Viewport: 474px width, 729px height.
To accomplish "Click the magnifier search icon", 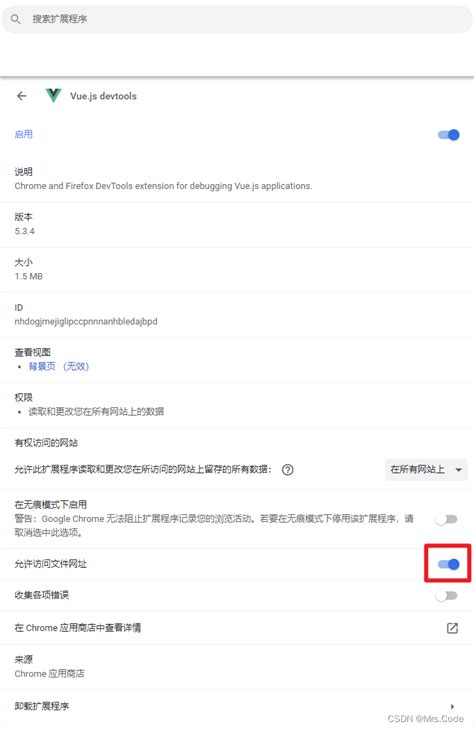I will point(16,19).
